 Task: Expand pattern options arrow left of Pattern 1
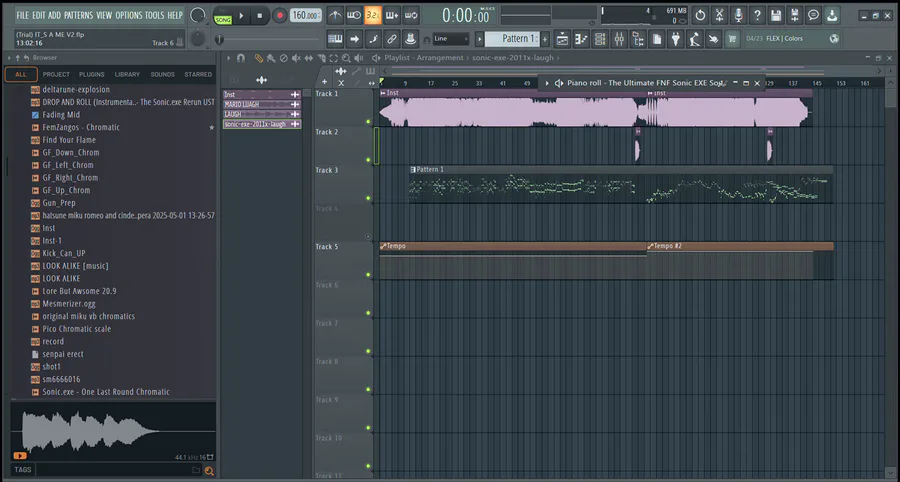coord(480,39)
